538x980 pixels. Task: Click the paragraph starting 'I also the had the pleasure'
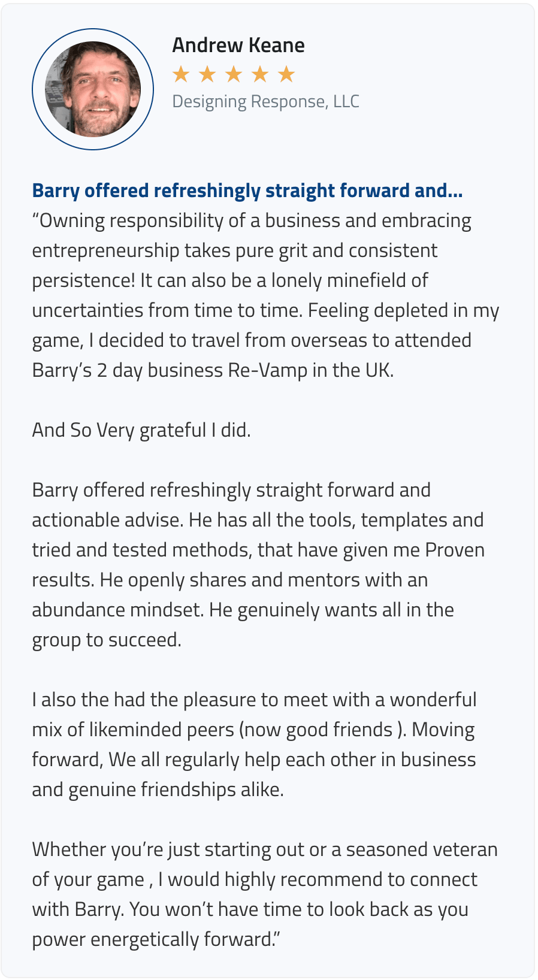[x=255, y=745]
